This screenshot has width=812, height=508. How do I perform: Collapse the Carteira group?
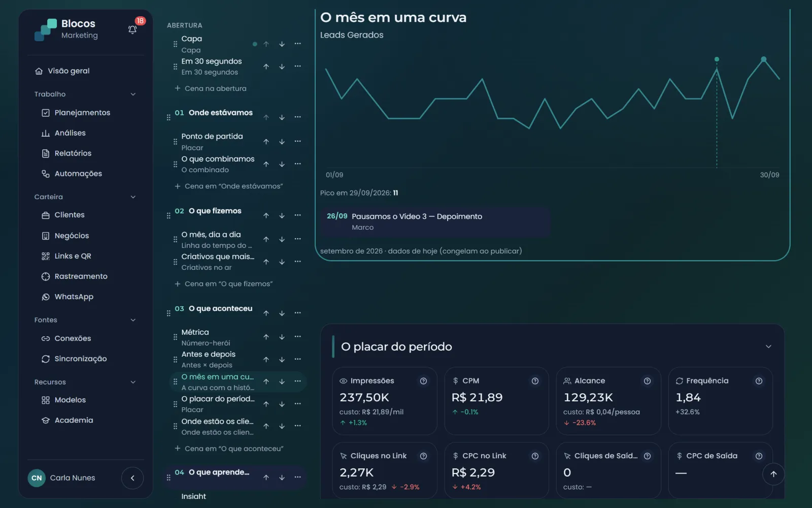(x=133, y=197)
